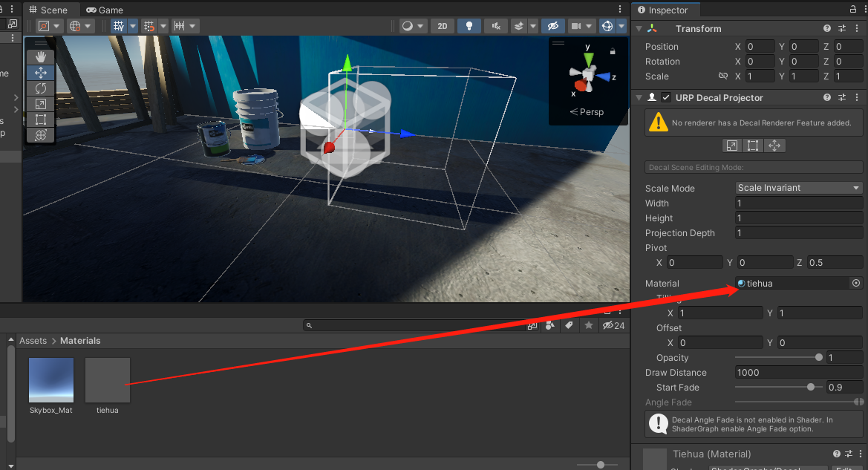868x470 pixels.
Task: Click Assets in the breadcrumb path
Action: (x=33, y=341)
